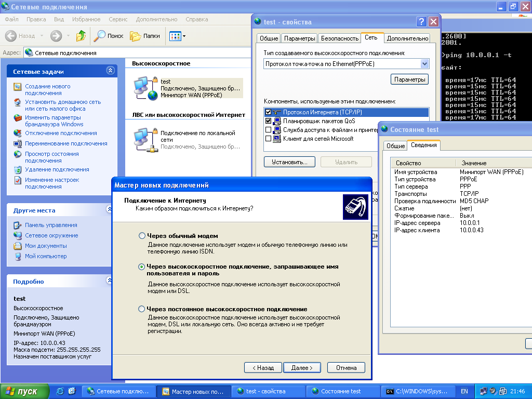
Task: Open My Documents (Мои документы) icon
Action: coord(17,246)
